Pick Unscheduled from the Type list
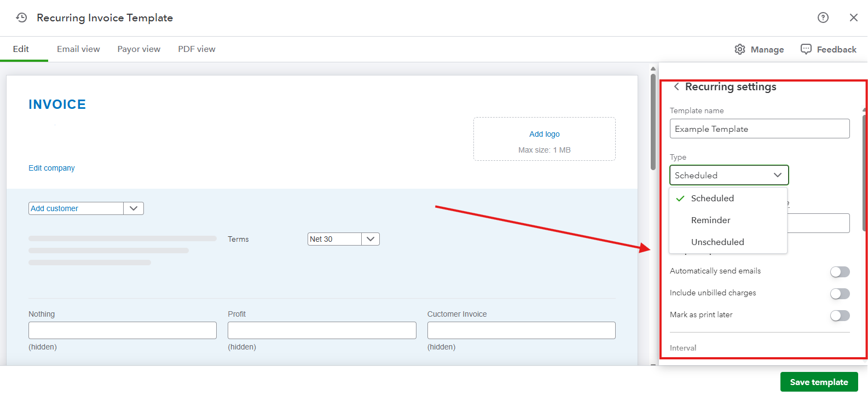868x396 pixels. (728, 242)
